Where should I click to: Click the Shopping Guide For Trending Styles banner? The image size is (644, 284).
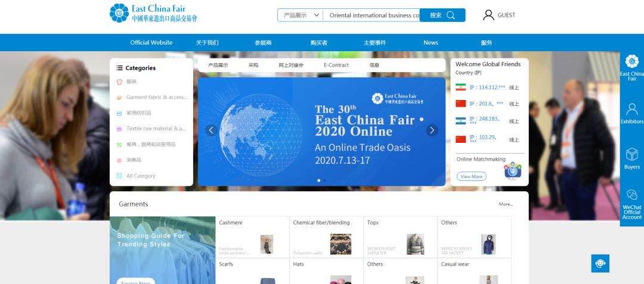click(163, 251)
